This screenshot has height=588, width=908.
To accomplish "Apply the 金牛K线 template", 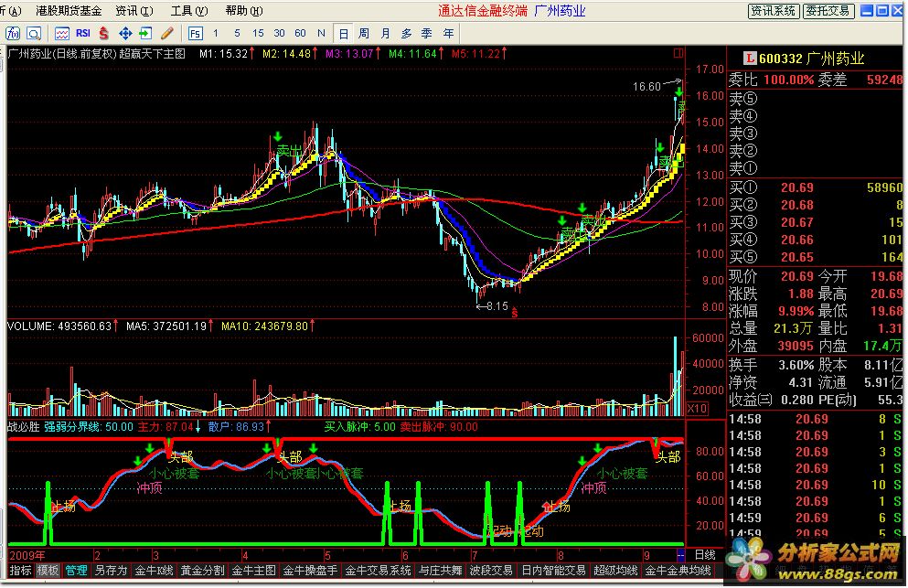I will pyautogui.click(x=154, y=571).
